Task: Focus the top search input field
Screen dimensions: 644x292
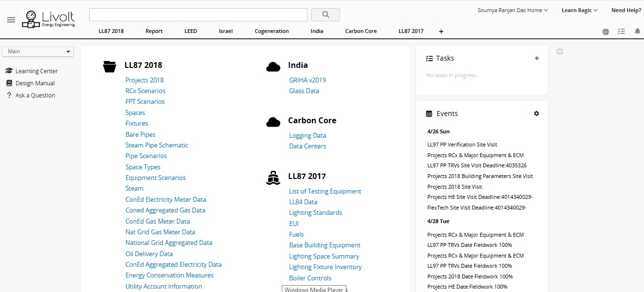Action: [x=198, y=15]
